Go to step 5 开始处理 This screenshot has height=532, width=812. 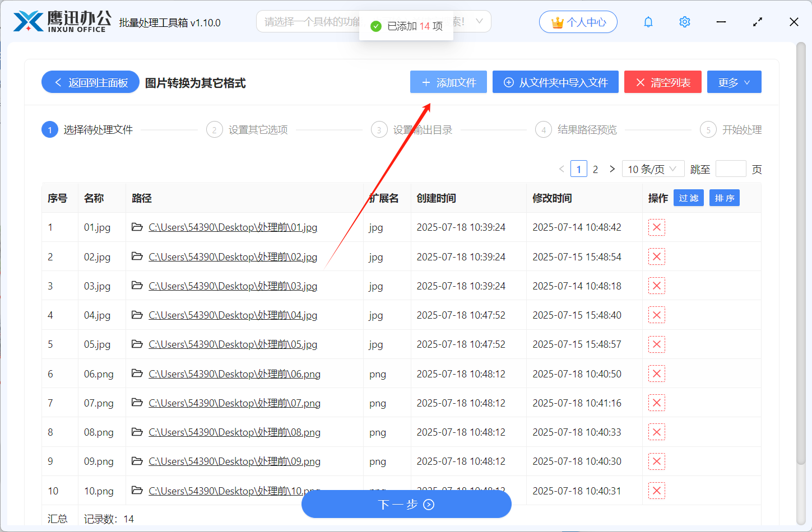click(x=731, y=130)
